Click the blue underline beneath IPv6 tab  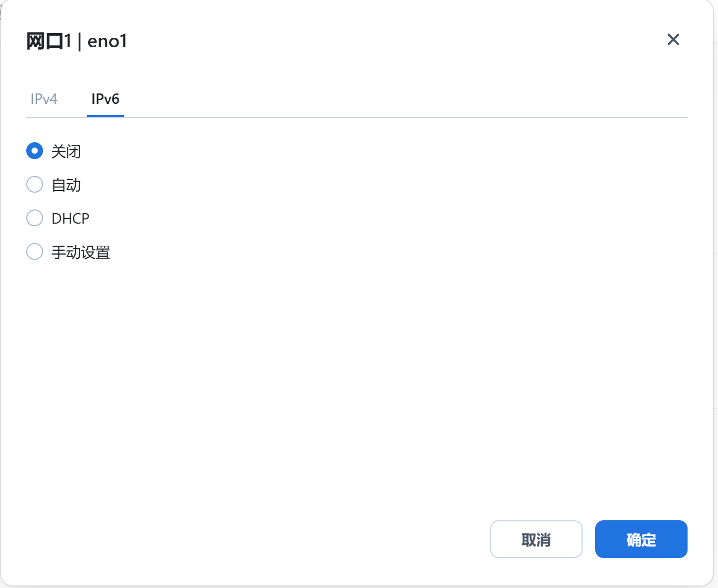(x=105, y=116)
